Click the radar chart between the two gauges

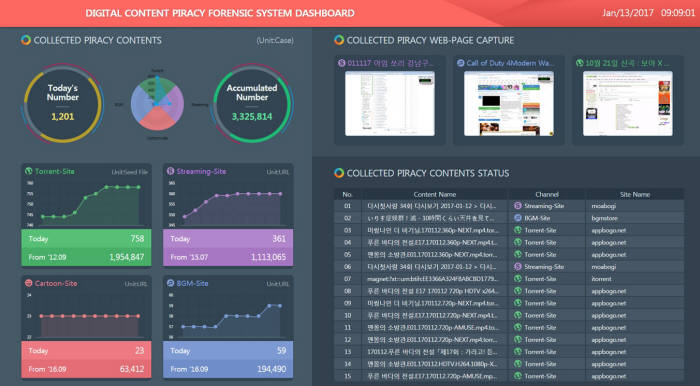pos(157,104)
